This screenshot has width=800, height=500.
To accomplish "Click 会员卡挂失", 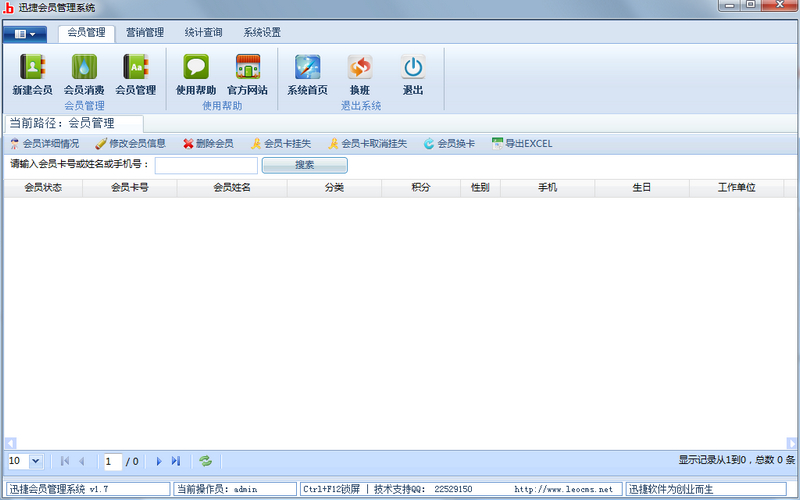I will pyautogui.click(x=281, y=144).
